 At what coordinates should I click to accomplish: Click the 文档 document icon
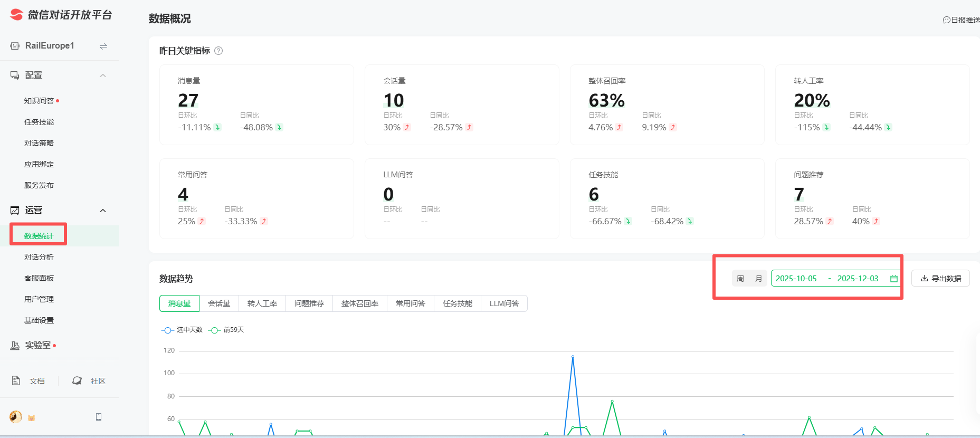click(x=16, y=380)
